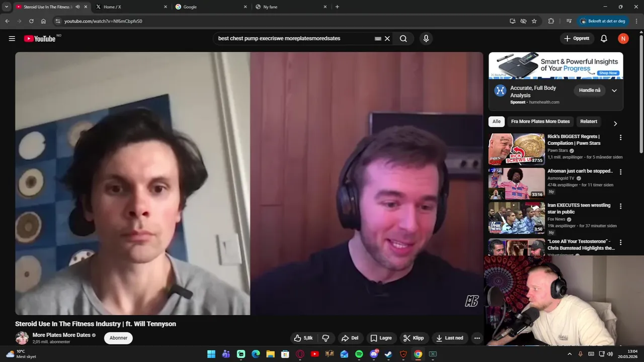Show more filter chips with right arrow
The width and height of the screenshot is (644, 362).
[x=615, y=123]
